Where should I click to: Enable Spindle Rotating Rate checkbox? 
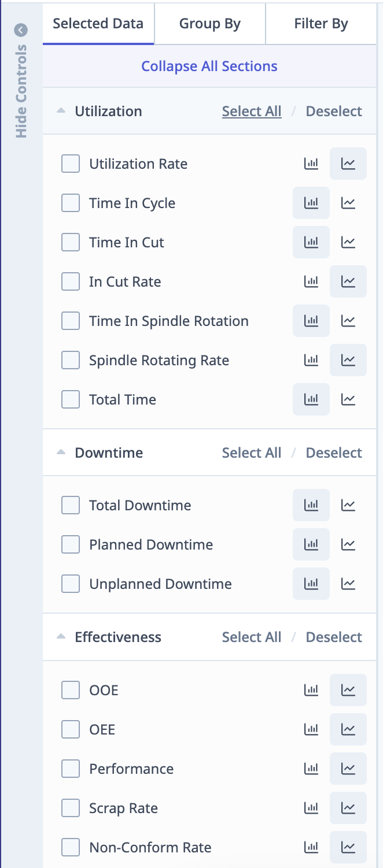(71, 360)
